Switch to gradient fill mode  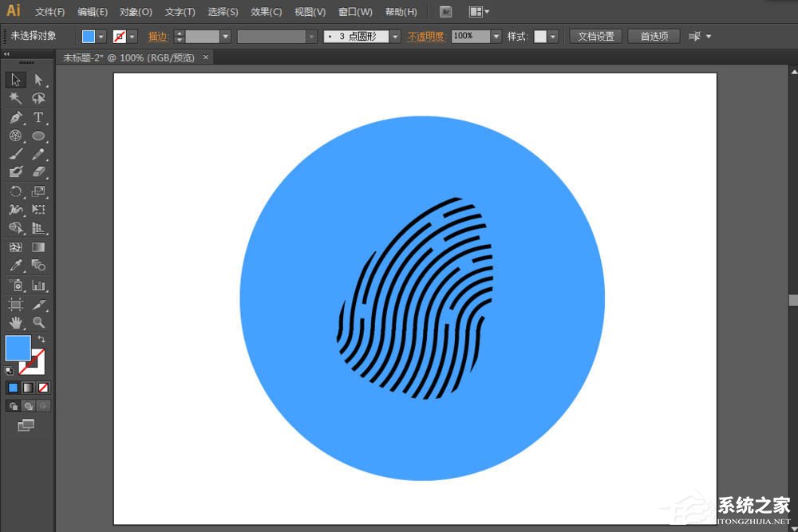tap(26, 388)
